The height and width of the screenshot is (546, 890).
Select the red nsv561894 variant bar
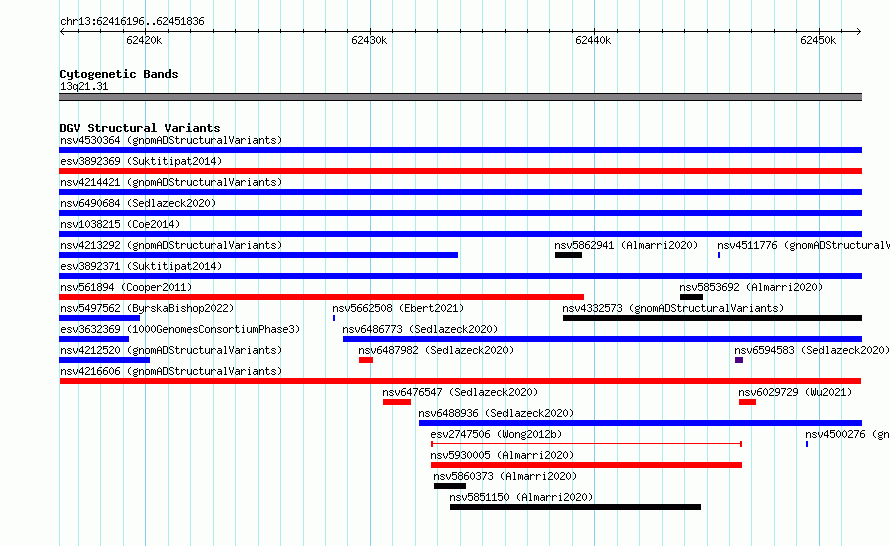pyautogui.click(x=321, y=297)
